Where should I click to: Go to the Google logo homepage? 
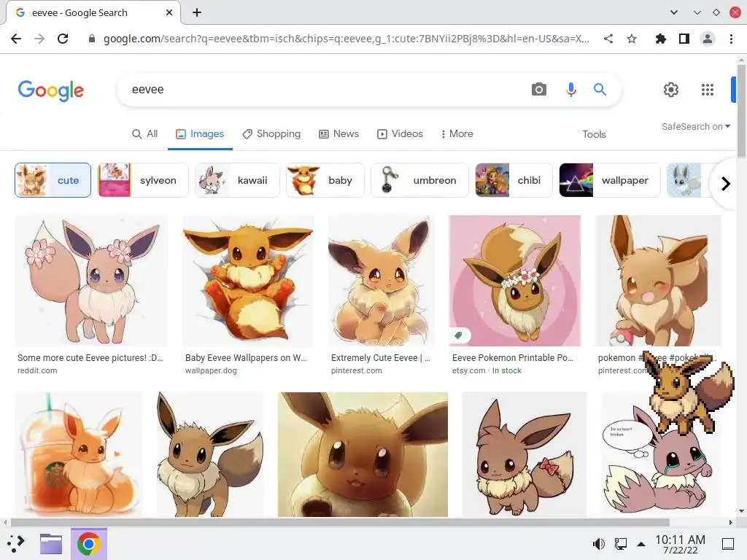(x=51, y=90)
